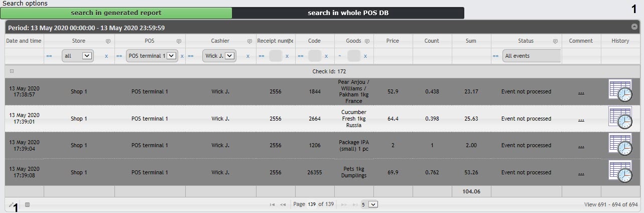Image resolution: width=644 pixels, height=213 pixels.
Task: Go to the previous page
Action: coord(283,204)
